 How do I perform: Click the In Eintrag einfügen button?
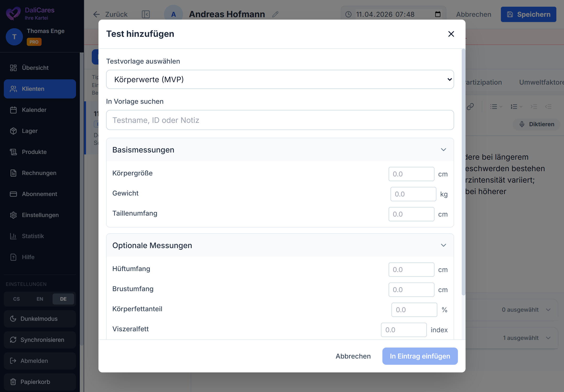pyautogui.click(x=420, y=356)
